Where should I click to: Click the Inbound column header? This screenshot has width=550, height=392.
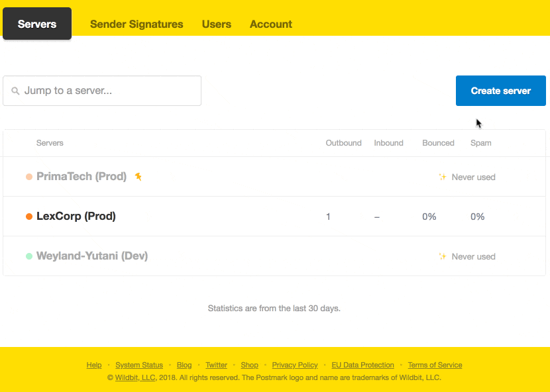(x=389, y=143)
